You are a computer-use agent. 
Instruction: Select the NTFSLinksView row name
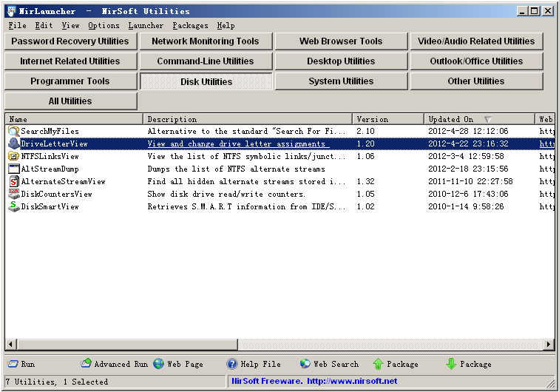(x=50, y=156)
